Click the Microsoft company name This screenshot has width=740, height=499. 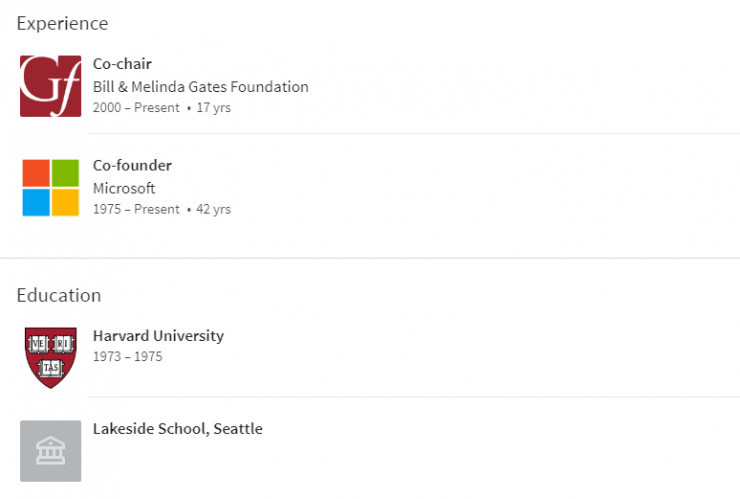[x=124, y=188]
